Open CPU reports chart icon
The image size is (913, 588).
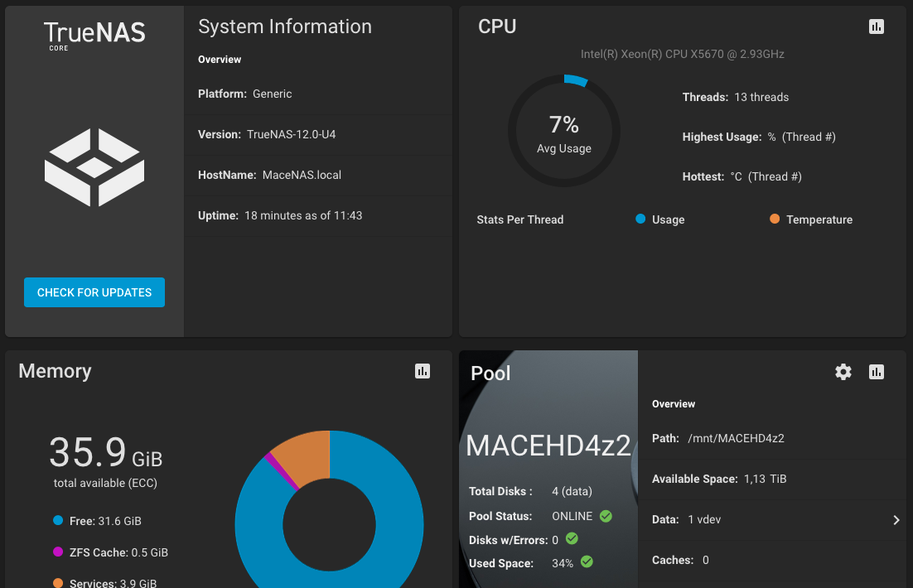(877, 27)
